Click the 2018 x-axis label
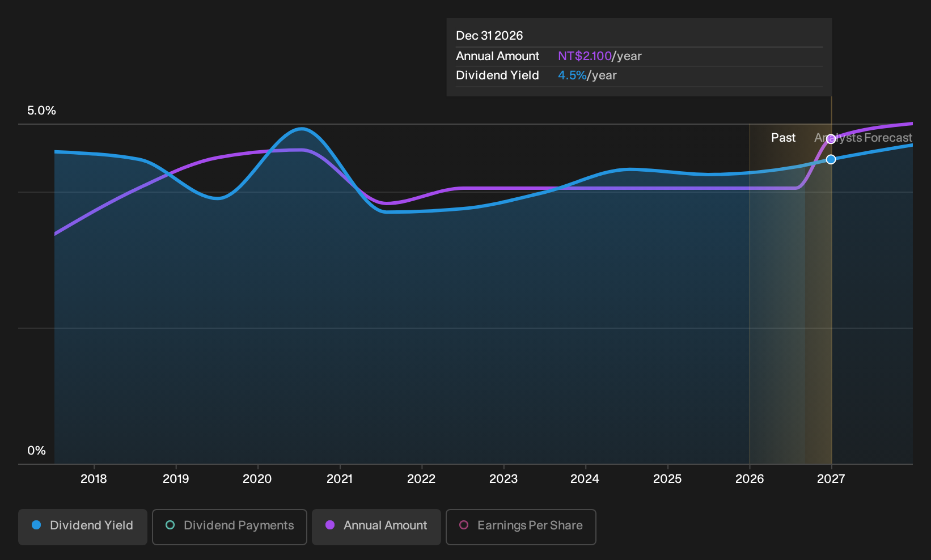The height and width of the screenshot is (560, 931). pyautogui.click(x=94, y=479)
